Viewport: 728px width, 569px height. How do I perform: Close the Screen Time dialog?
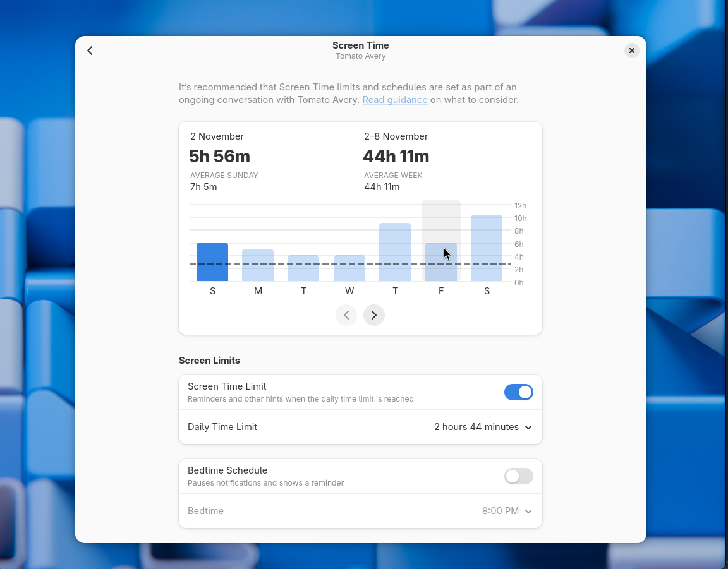pyautogui.click(x=631, y=51)
